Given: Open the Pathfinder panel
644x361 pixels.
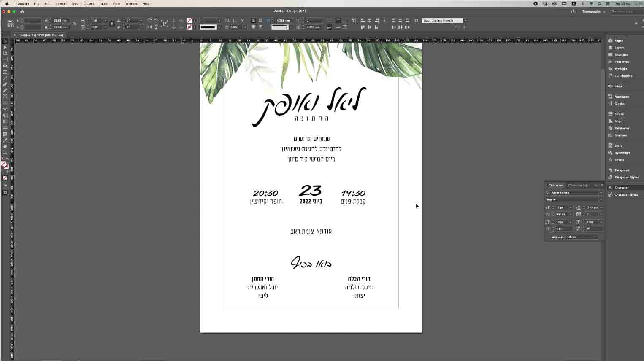Looking at the screenshot, I should coord(622,128).
